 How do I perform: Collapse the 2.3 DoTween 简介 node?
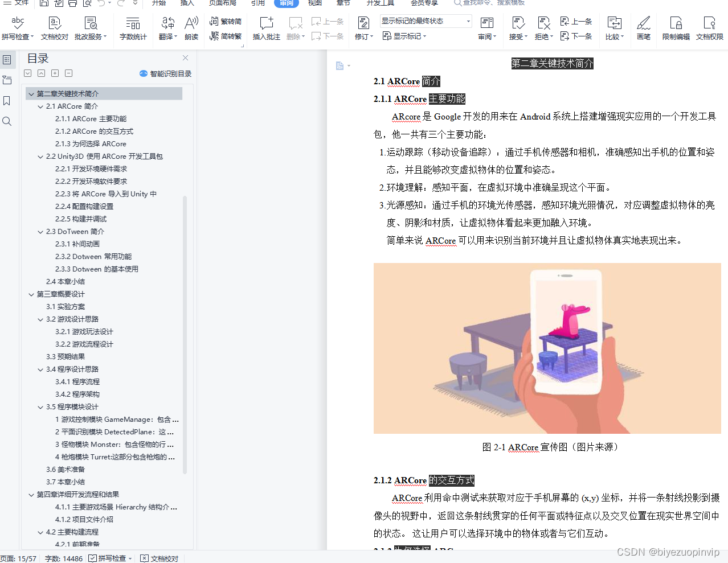click(x=40, y=232)
